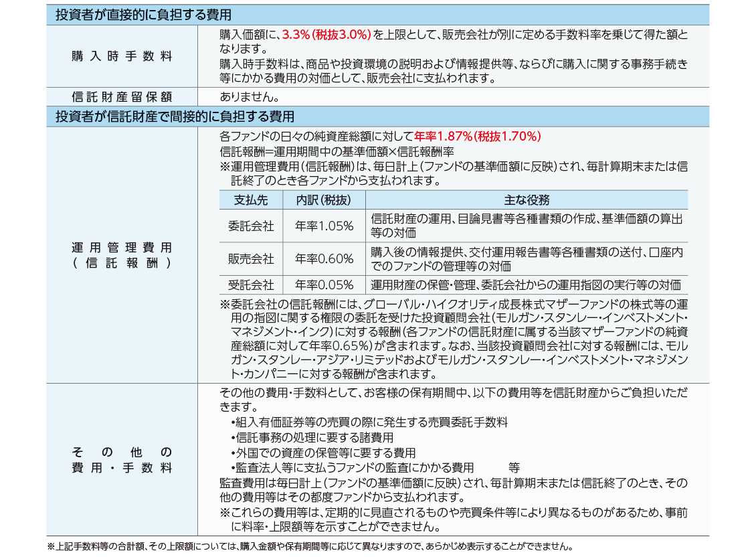756x559 pixels.
Task: Select the 運用管理費用(信託報酬) row label
Action: (x=122, y=255)
